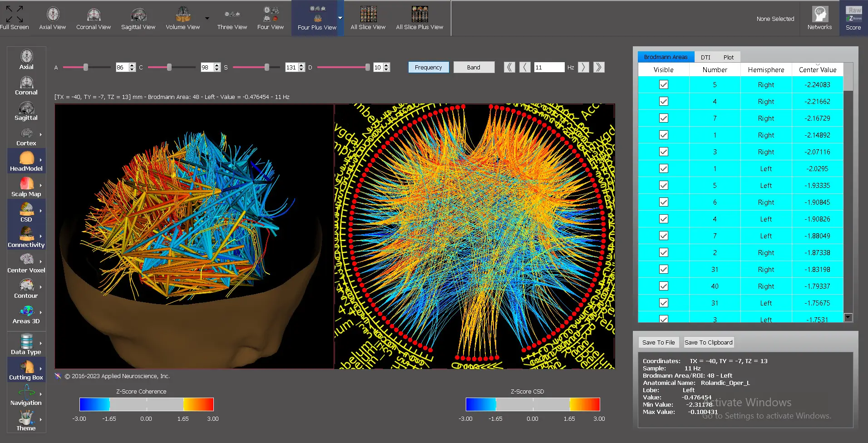868x443 pixels.
Task: Click the Save To File button
Action: (x=658, y=342)
